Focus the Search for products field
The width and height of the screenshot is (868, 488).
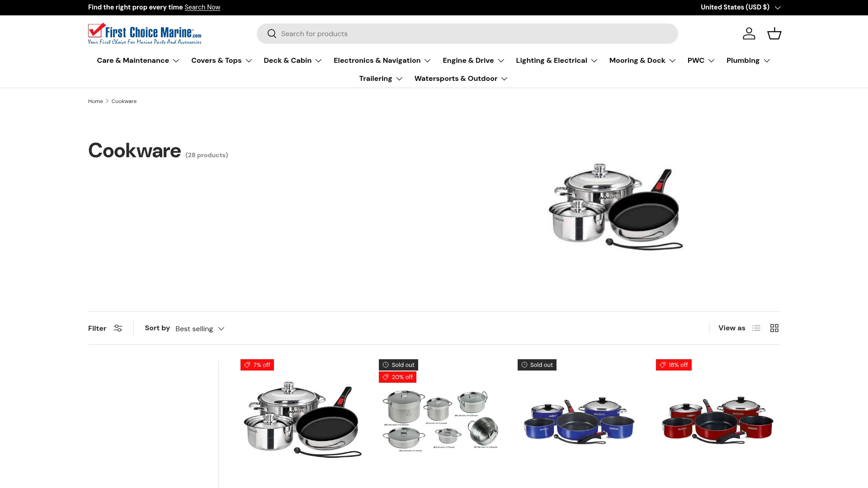point(467,34)
